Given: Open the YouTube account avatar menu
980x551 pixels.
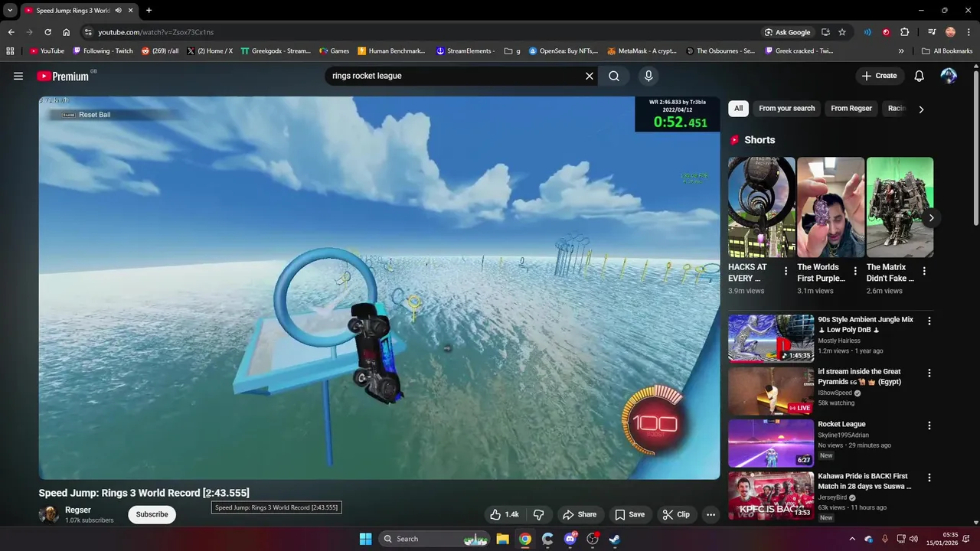Looking at the screenshot, I should 949,76.
